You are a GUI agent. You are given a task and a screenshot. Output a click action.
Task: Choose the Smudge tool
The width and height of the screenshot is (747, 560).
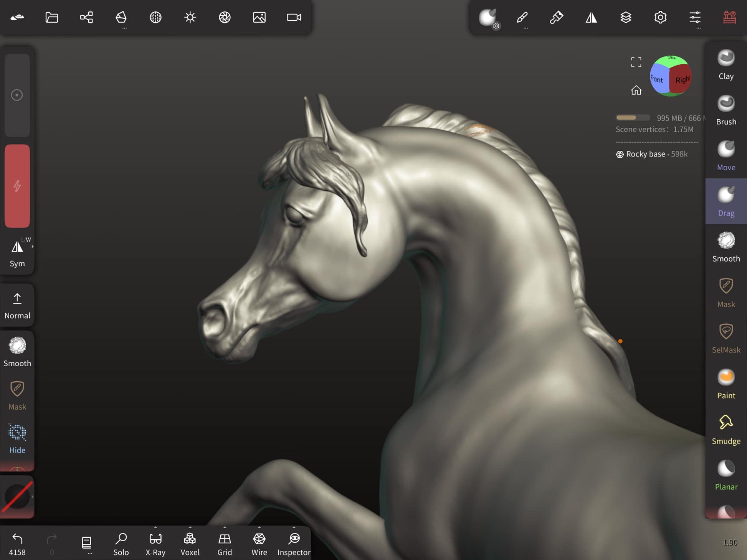point(726,429)
